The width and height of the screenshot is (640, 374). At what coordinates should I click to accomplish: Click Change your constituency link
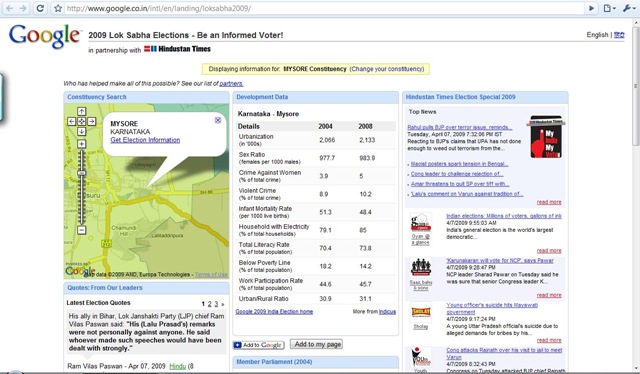(387, 69)
